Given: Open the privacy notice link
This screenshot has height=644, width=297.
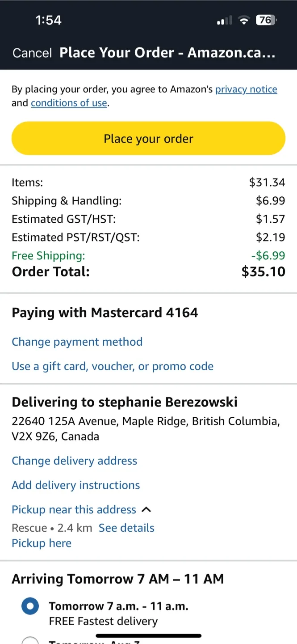Looking at the screenshot, I should click(x=246, y=89).
